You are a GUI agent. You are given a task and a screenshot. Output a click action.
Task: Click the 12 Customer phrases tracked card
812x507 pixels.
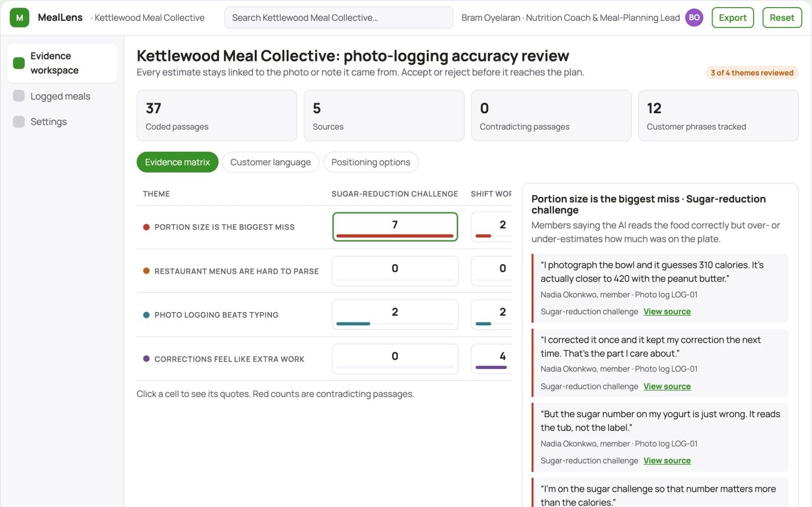(719, 116)
